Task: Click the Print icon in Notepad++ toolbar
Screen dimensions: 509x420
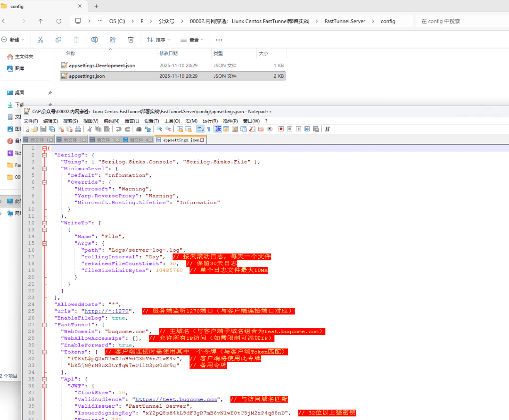Action: (x=78, y=129)
